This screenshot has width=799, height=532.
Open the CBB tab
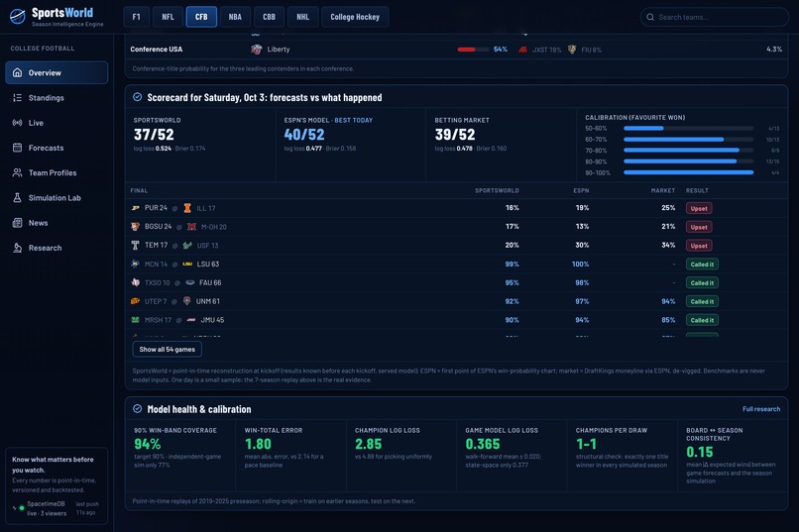click(269, 17)
